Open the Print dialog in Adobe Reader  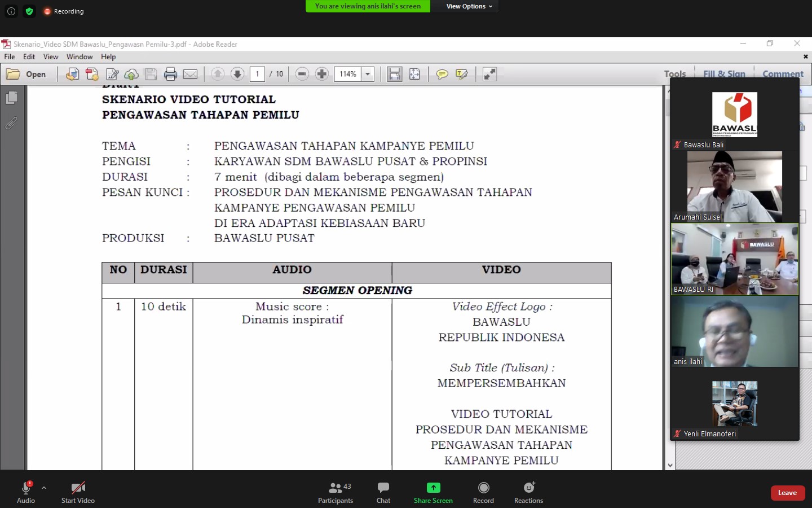coord(170,73)
